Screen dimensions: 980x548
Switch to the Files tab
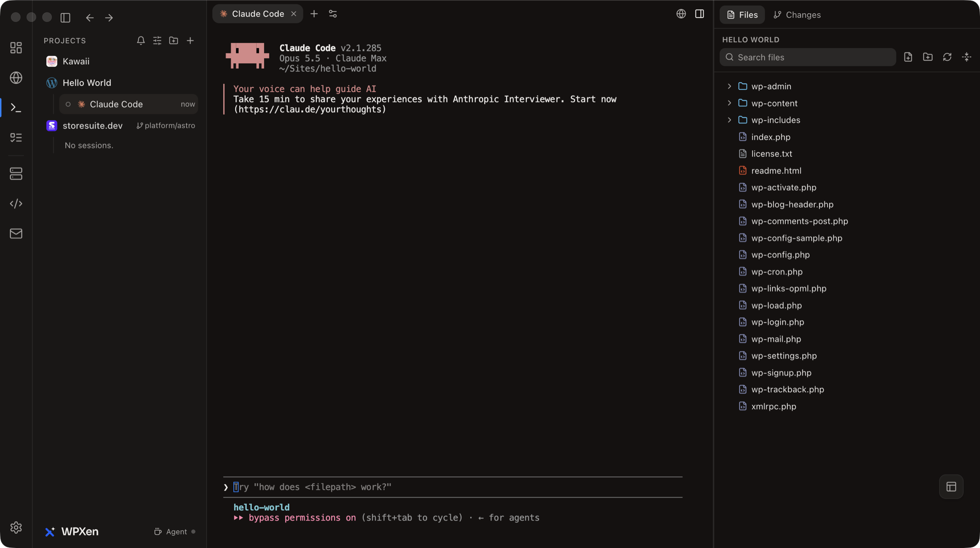(742, 15)
